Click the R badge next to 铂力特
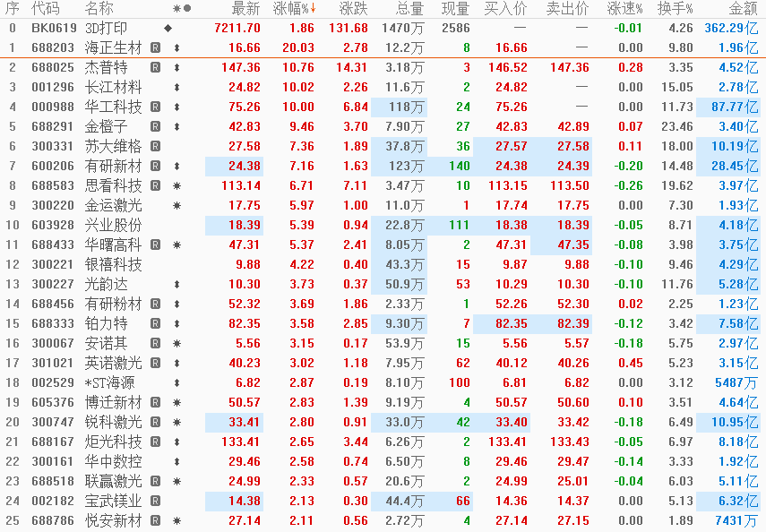This screenshot has height=532, width=766. coord(155,323)
